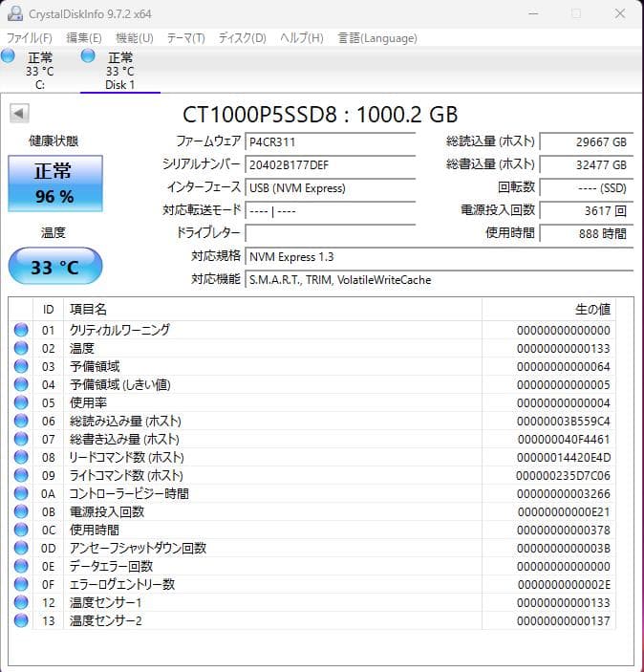Click the total host reads value 29667 GB

tap(586, 141)
